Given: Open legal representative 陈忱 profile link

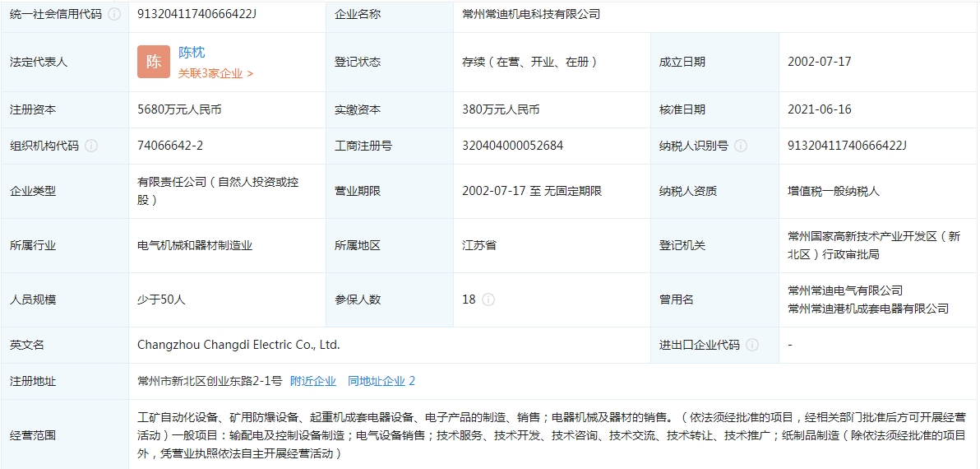Looking at the screenshot, I should 192,53.
